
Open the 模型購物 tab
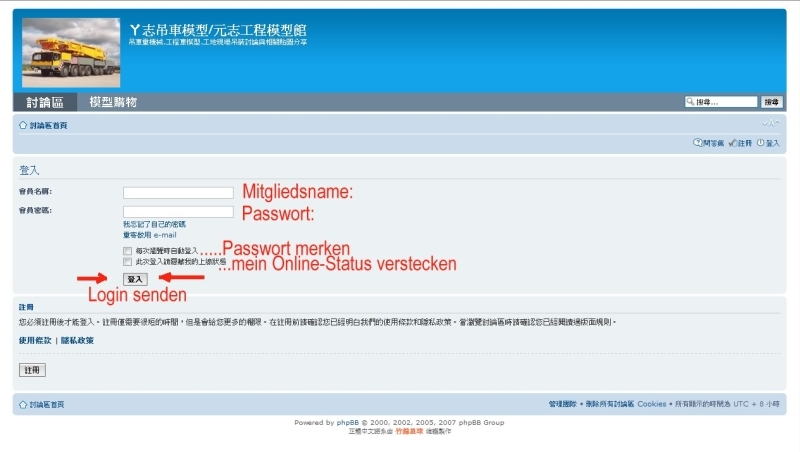pyautogui.click(x=113, y=102)
